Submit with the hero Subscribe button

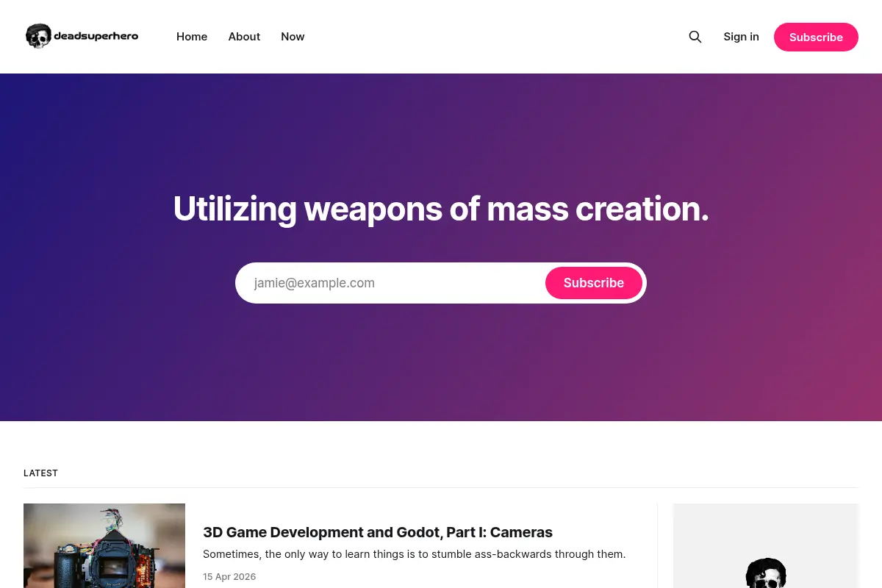(594, 283)
